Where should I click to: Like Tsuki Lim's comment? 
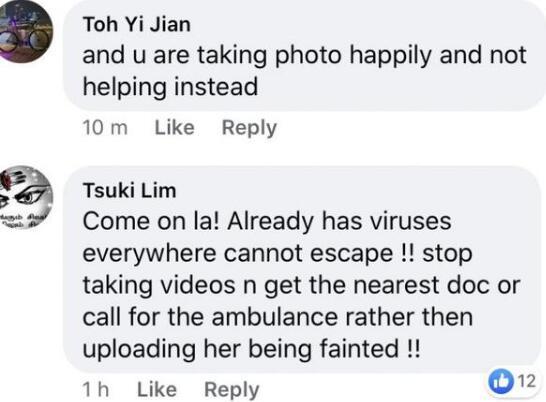(x=157, y=389)
